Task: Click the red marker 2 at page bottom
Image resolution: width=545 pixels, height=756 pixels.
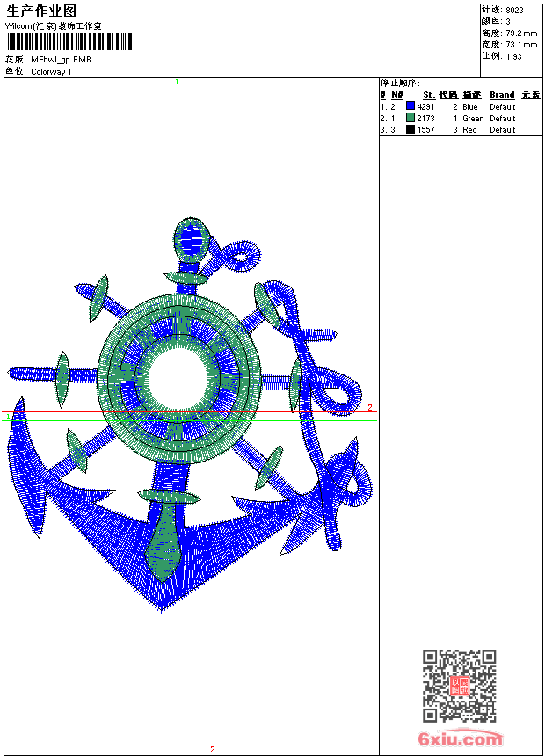Action: 212,749
